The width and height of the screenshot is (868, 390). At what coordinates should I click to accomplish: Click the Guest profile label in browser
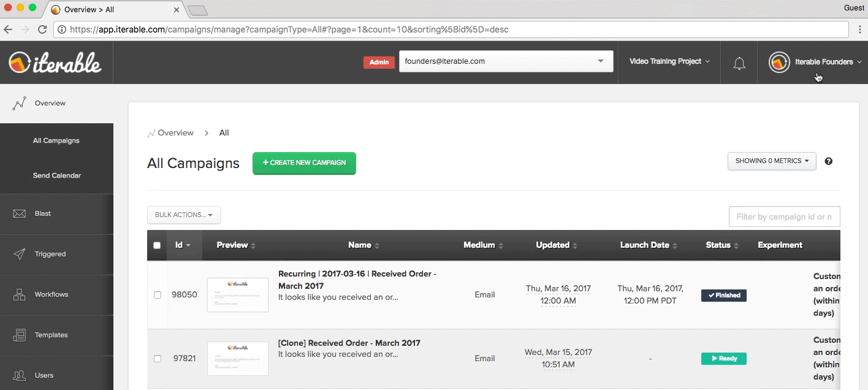click(x=854, y=8)
